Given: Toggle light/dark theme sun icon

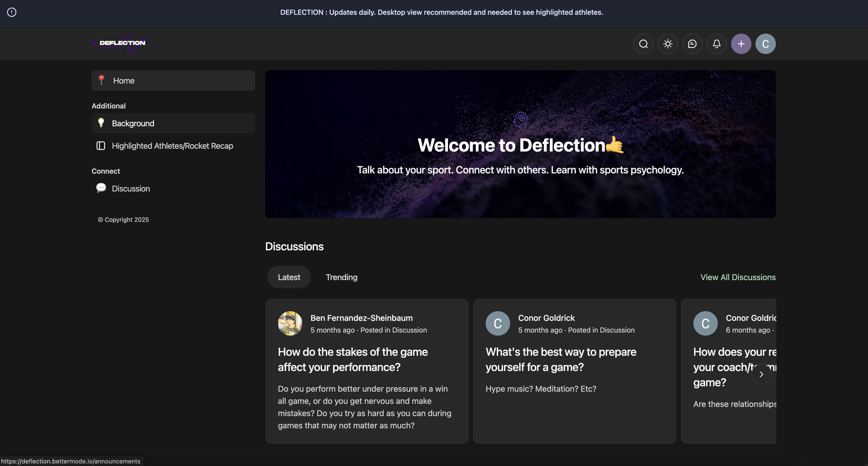Looking at the screenshot, I should click(x=667, y=44).
